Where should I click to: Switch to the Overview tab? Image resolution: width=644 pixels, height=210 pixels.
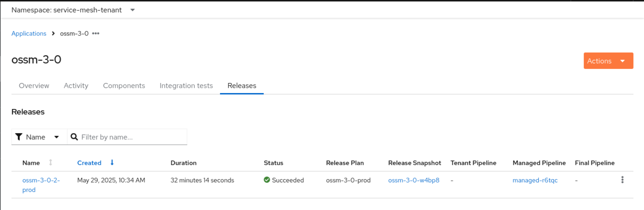pyautogui.click(x=34, y=86)
